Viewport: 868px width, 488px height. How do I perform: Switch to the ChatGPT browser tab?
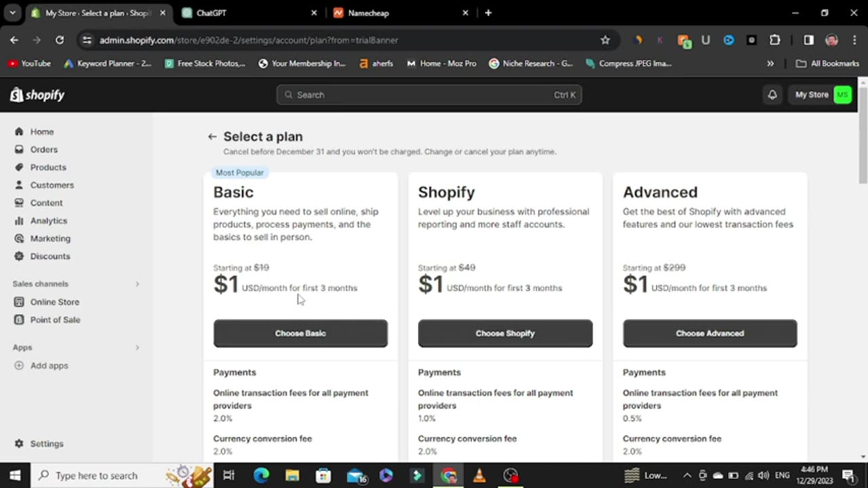pos(250,13)
